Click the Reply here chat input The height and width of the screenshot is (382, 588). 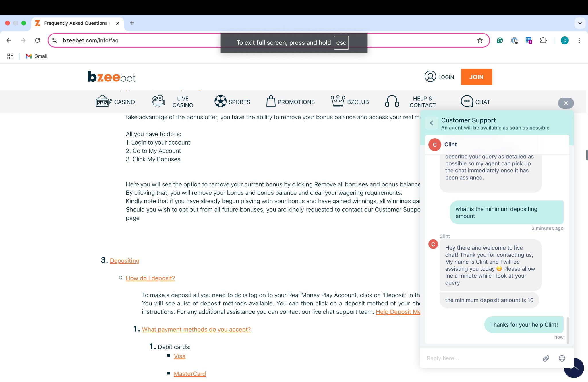pyautogui.click(x=481, y=358)
